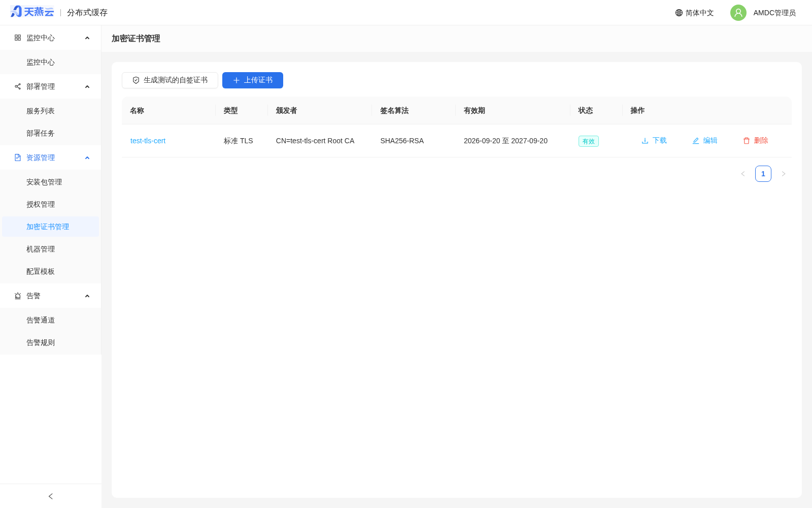Viewport: 812px width, 508px height.
Task: Open 授权管理 in sidebar
Action: point(51,204)
